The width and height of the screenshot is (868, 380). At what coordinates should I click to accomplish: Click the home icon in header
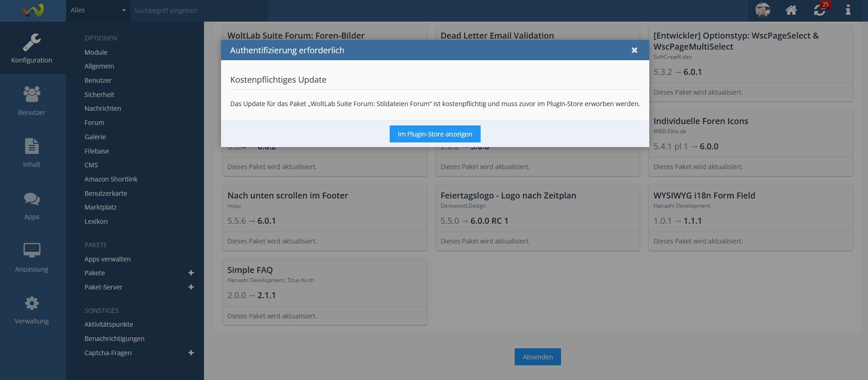click(791, 10)
